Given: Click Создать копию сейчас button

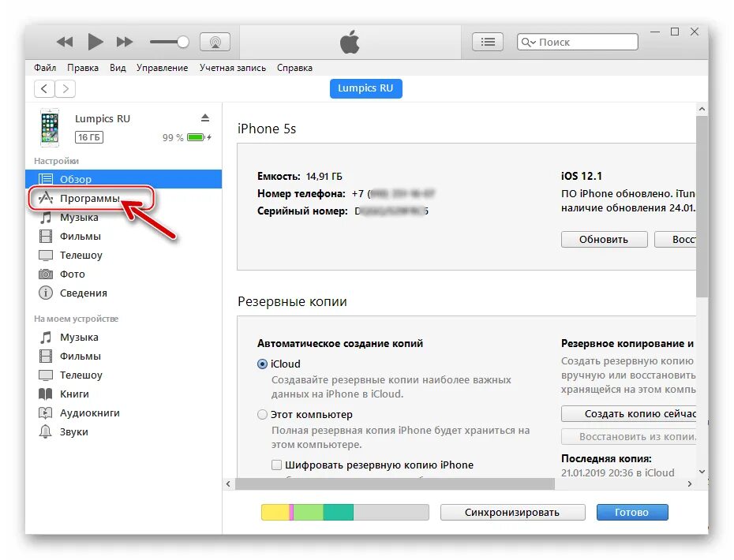Looking at the screenshot, I should 629,413.
